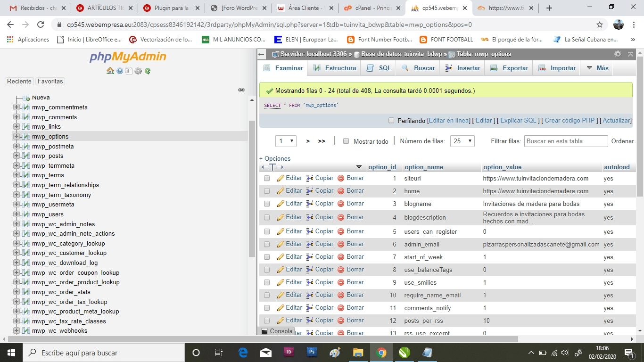Click table icon beside mwp_users
The image size is (644, 362).
[x=26, y=214]
